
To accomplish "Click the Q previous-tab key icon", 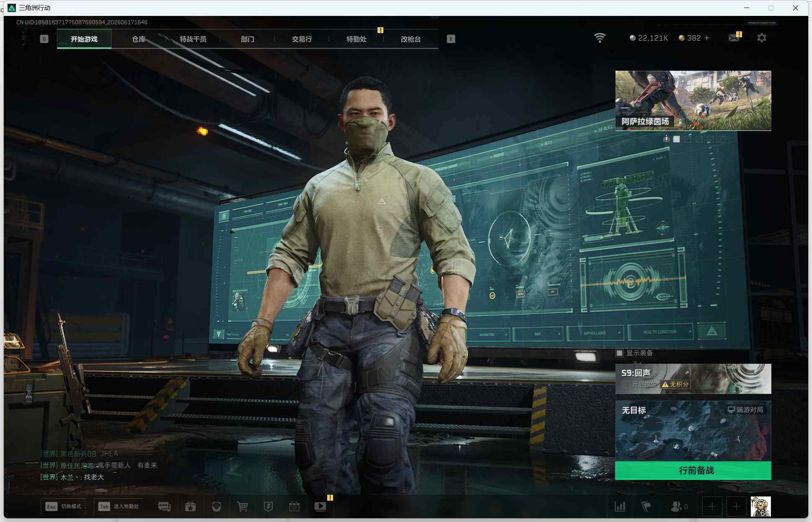I will click(44, 39).
